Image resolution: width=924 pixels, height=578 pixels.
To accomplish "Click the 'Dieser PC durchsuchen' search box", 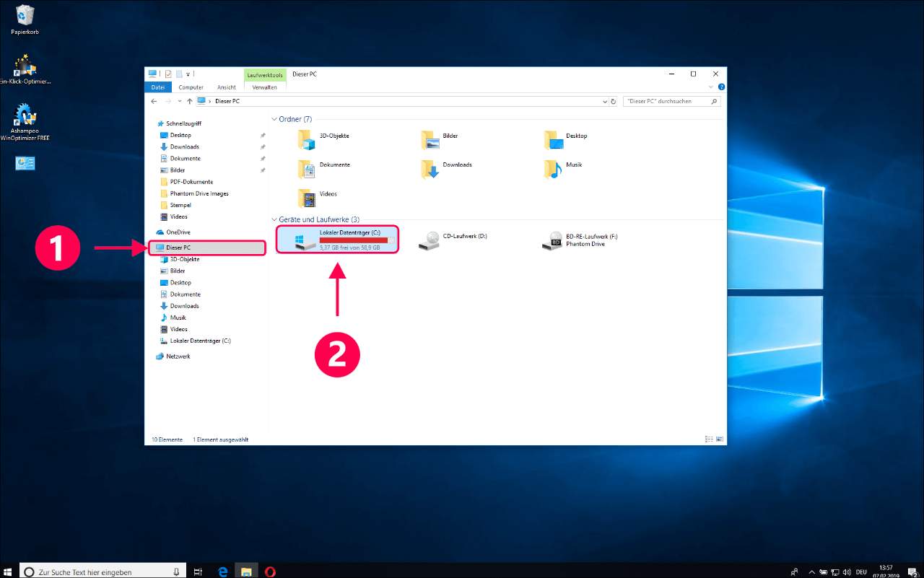I will point(671,101).
